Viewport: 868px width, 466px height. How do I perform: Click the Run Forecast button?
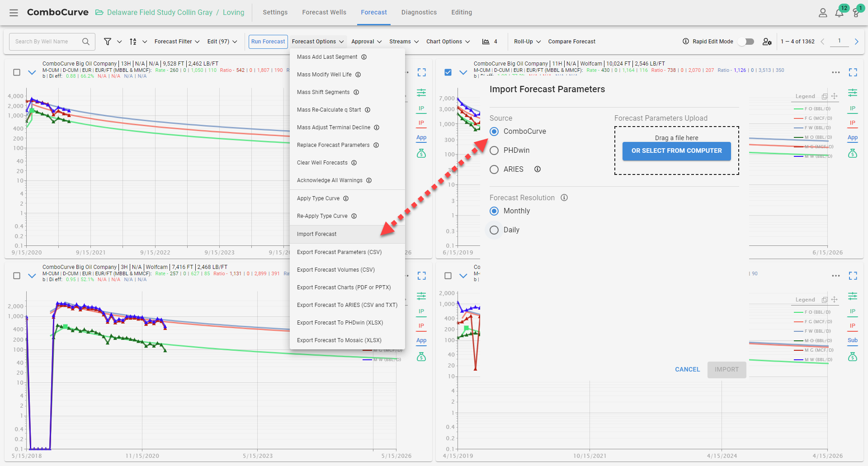268,42
